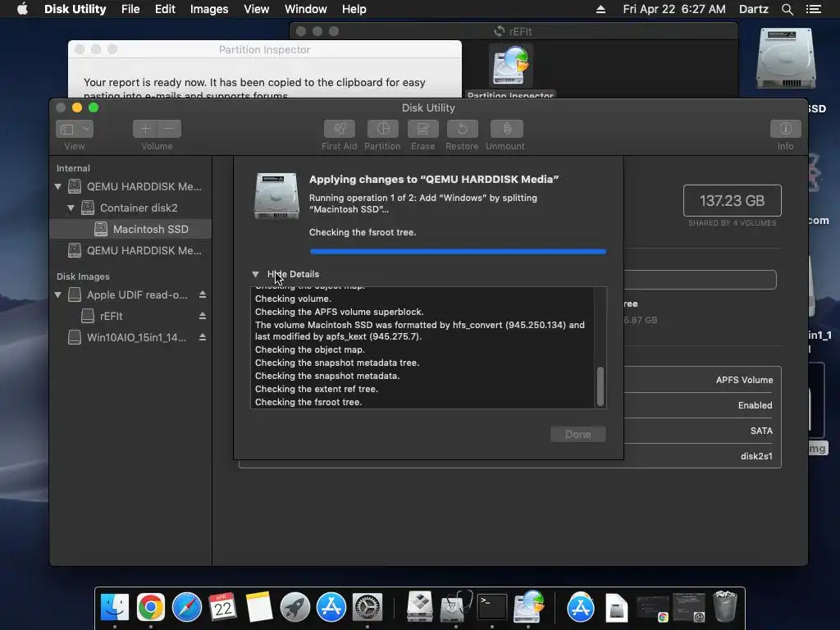840x630 pixels.
Task: Open Notification Center list icon
Action: [x=814, y=9]
